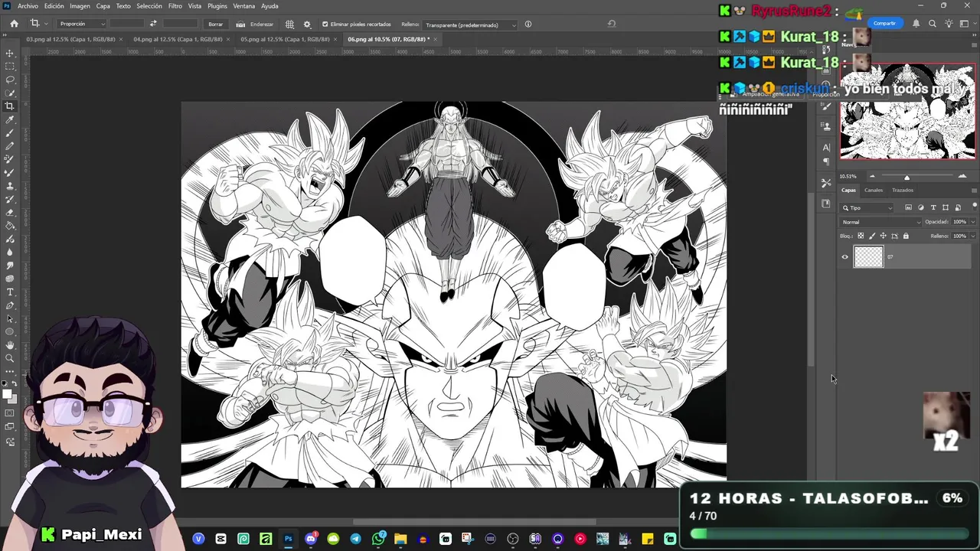Click the Borrar button
Image resolution: width=980 pixels, height=551 pixels.
(216, 24)
